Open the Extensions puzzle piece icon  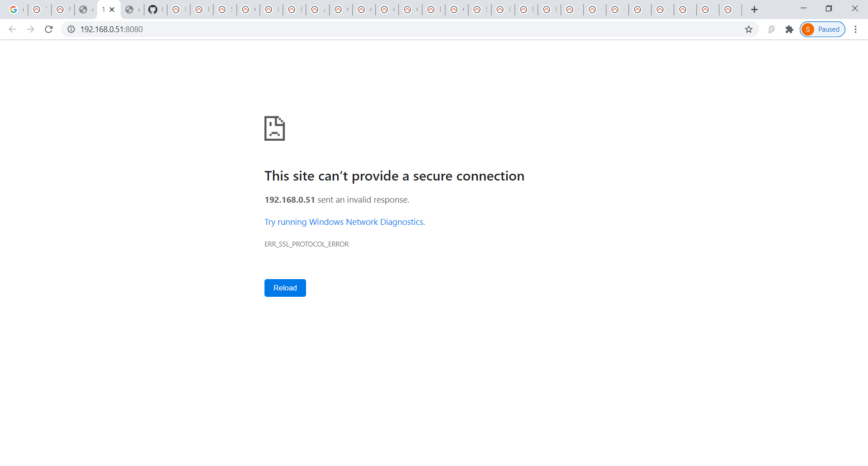[x=789, y=29]
